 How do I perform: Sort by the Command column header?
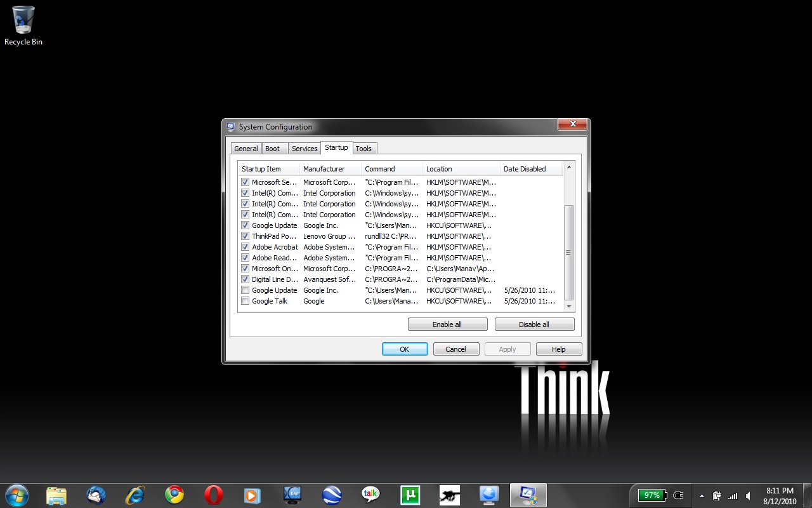tap(392, 169)
